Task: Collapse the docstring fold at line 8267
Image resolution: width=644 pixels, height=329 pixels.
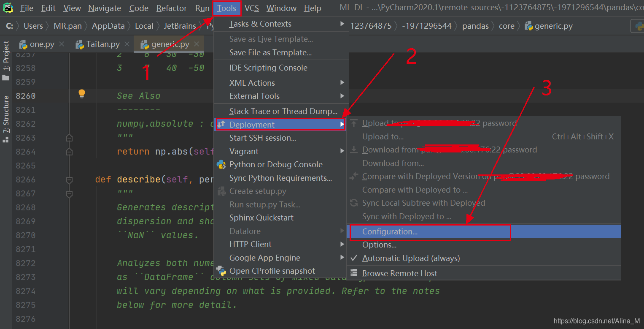Action: (x=70, y=194)
